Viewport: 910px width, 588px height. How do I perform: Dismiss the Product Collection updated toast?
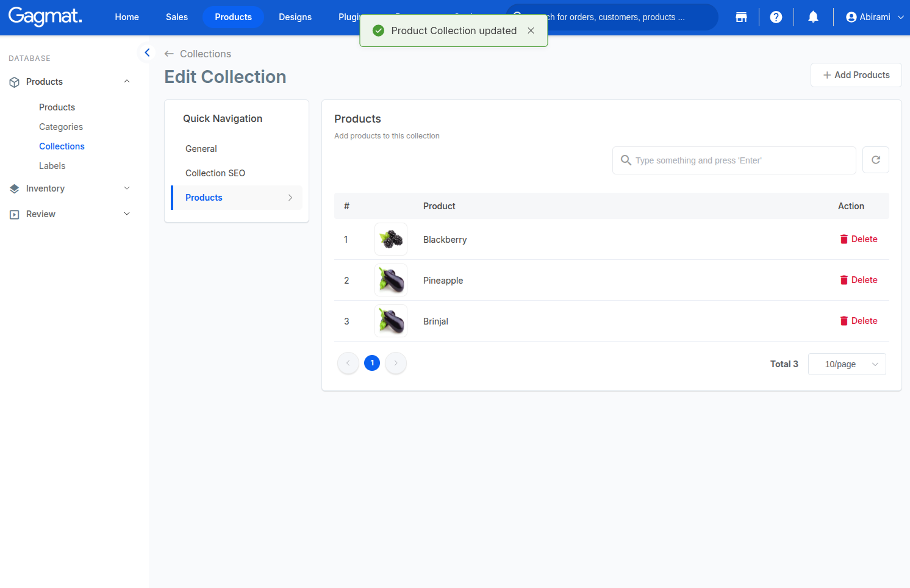[x=531, y=30]
